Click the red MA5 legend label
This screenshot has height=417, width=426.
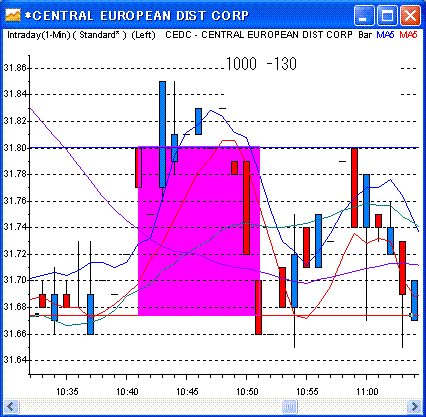(408, 35)
